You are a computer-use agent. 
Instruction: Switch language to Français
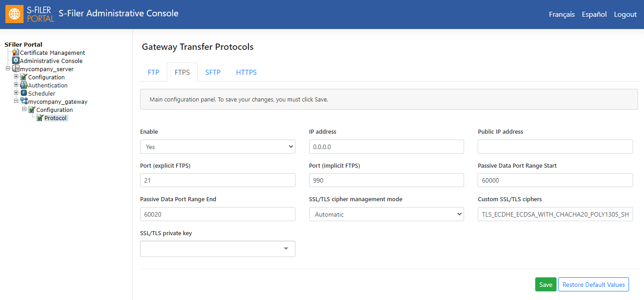pos(562,15)
